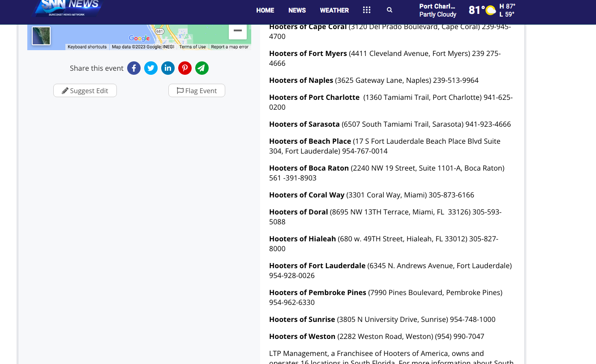This screenshot has height=364, width=596.
Task: Share event via green paper-plane icon
Action: 202,68
